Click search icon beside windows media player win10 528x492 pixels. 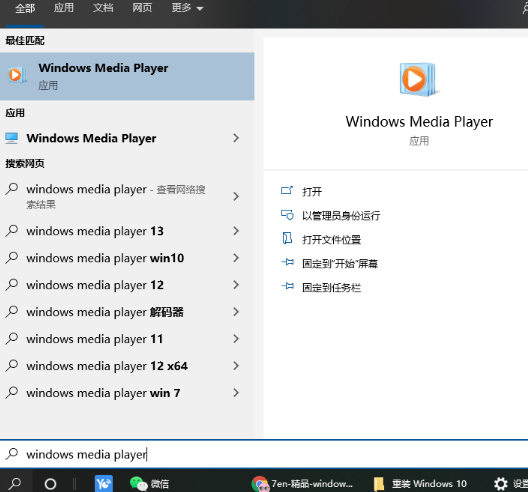(x=12, y=258)
